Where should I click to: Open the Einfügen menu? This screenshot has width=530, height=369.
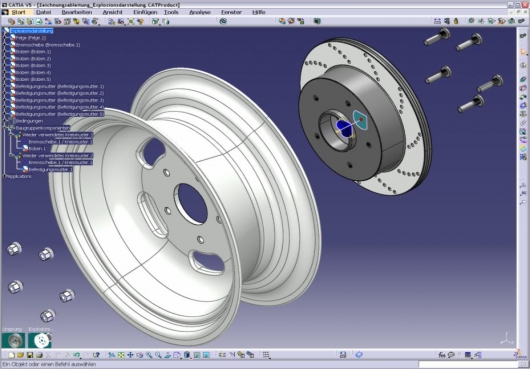click(x=145, y=12)
